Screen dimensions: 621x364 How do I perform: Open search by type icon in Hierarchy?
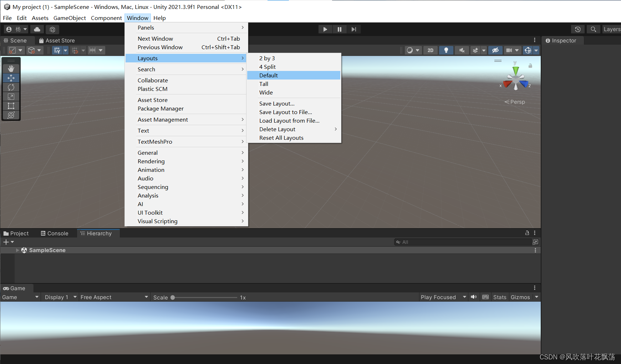pyautogui.click(x=535, y=242)
